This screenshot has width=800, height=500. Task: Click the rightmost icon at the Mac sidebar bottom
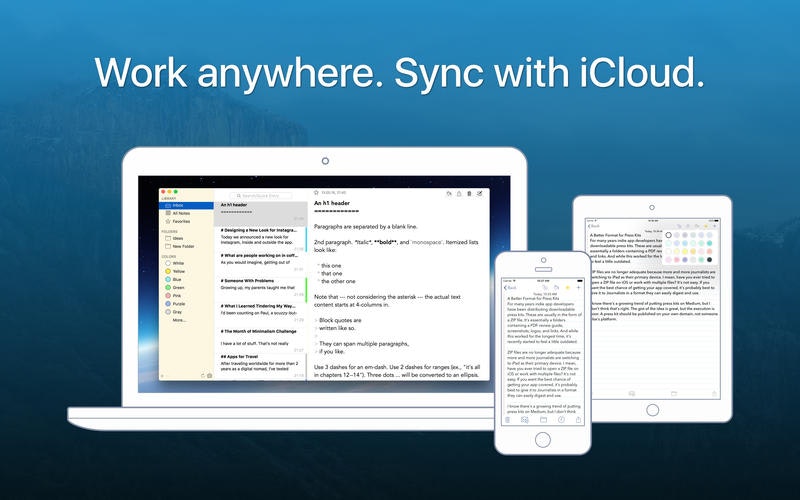coord(209,376)
